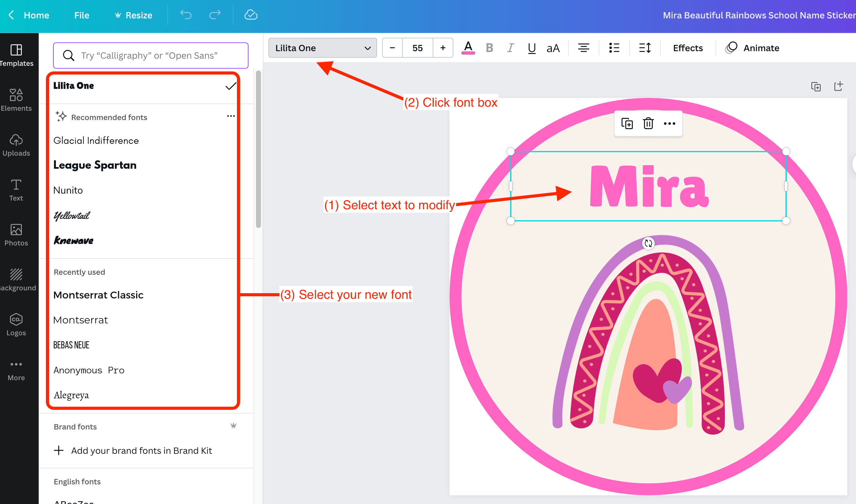
Task: Click the rotate handle below text box
Action: coord(648,243)
